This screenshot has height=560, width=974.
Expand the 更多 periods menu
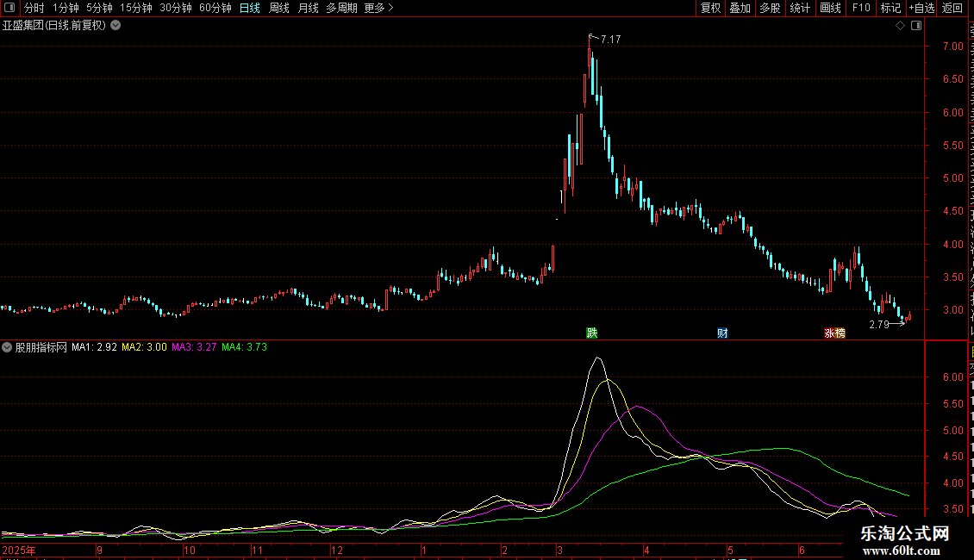(378, 8)
